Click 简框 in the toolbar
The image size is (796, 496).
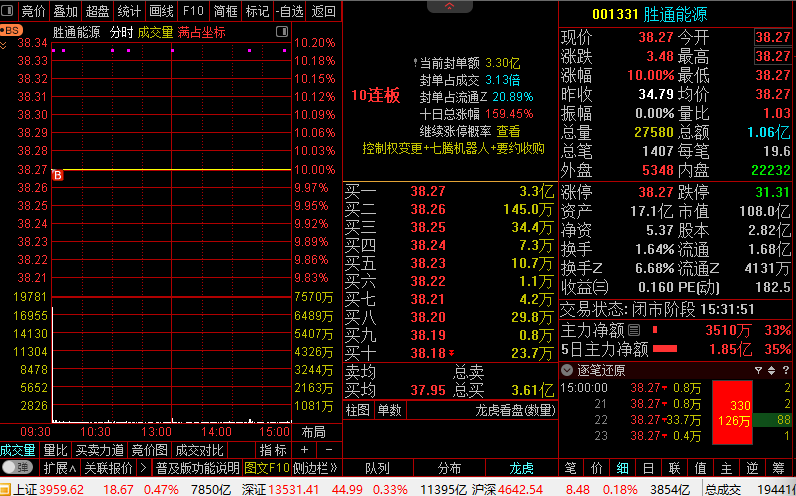tap(225, 11)
